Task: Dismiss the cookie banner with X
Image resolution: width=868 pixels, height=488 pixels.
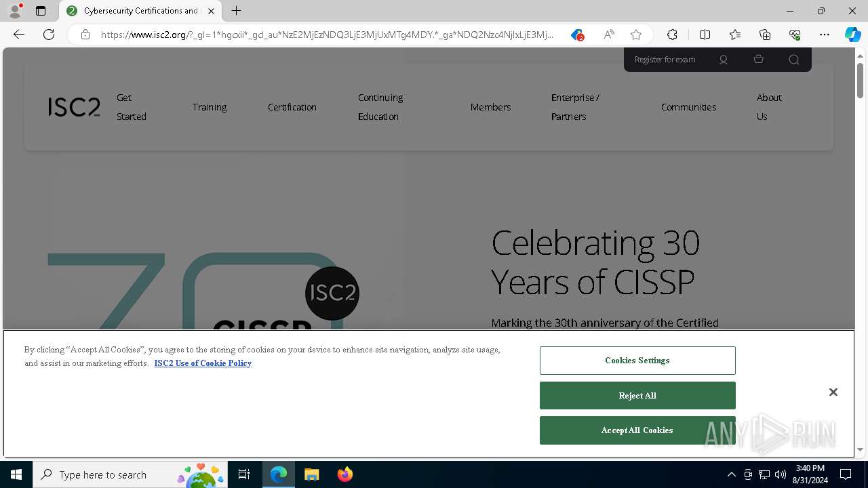Action: [833, 392]
